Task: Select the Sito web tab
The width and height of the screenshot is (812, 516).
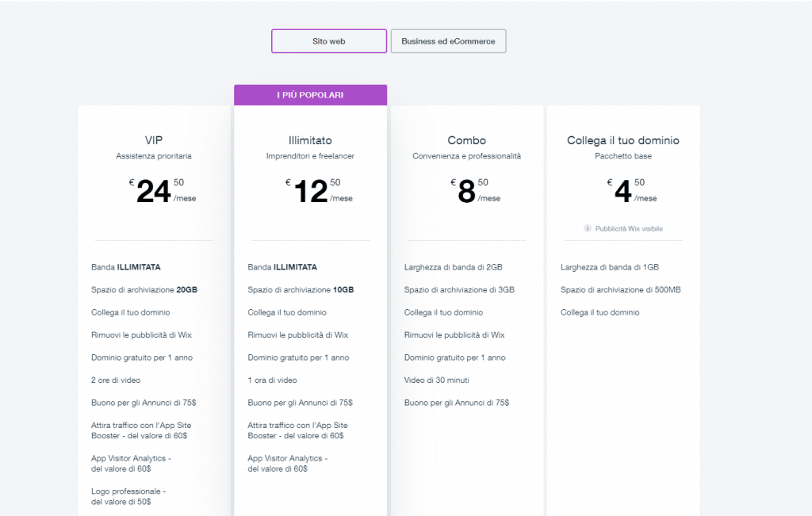Action: pyautogui.click(x=328, y=40)
